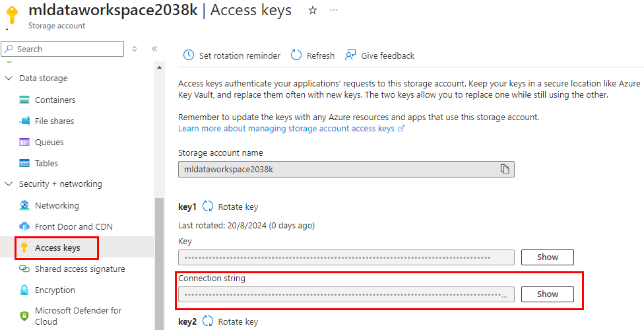The height and width of the screenshot is (330, 644).
Task: Click the expand/collapse all arrows in sidebar
Action: point(135,49)
